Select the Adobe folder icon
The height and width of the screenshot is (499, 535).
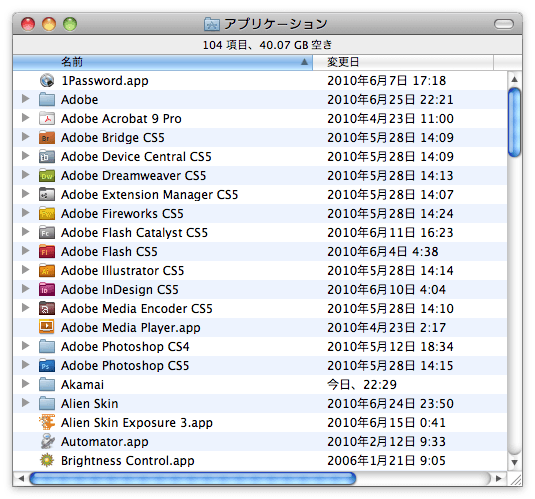pos(47,100)
